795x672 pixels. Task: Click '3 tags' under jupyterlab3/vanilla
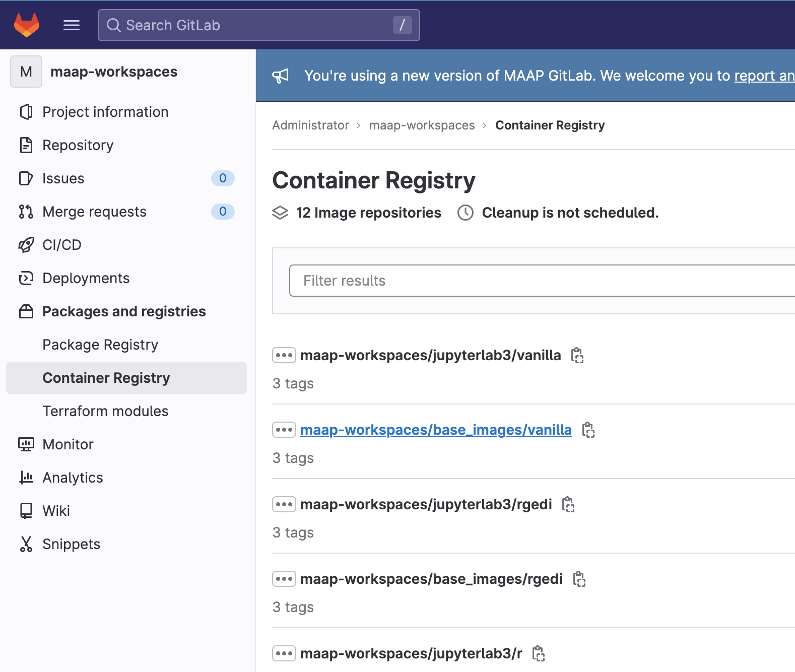coord(293,383)
